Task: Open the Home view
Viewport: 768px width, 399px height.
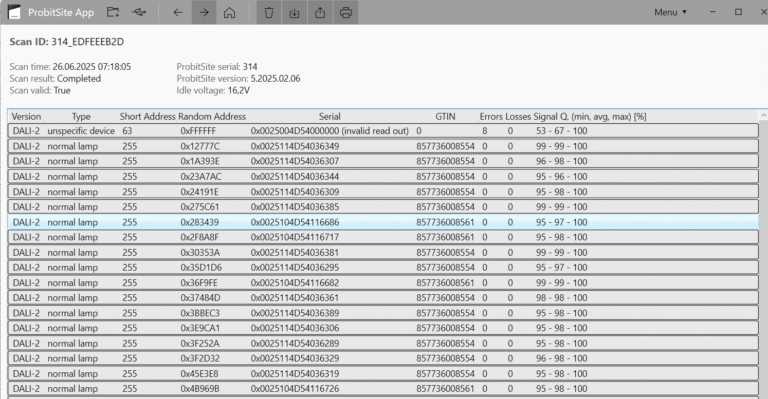Action: tap(229, 12)
